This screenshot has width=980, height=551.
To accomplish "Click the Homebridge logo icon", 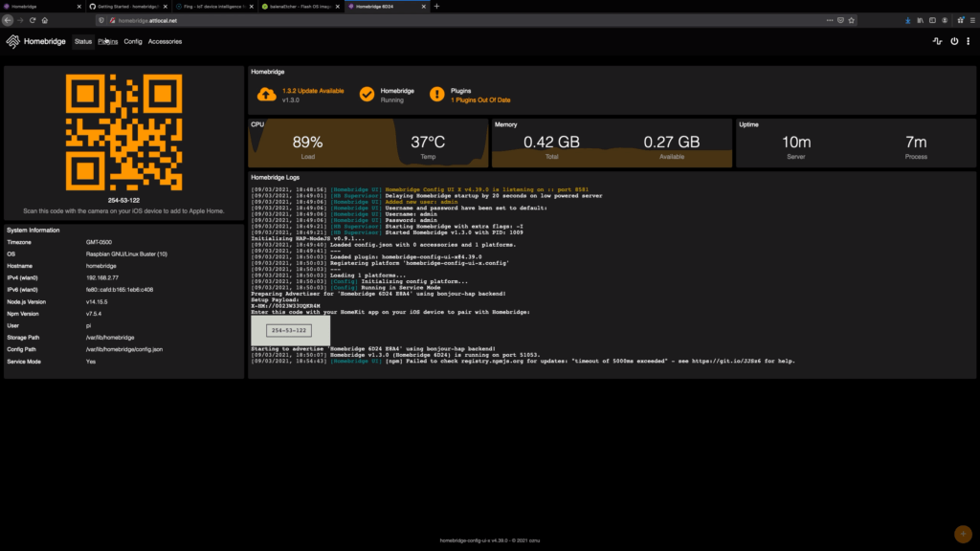I will click(12, 41).
